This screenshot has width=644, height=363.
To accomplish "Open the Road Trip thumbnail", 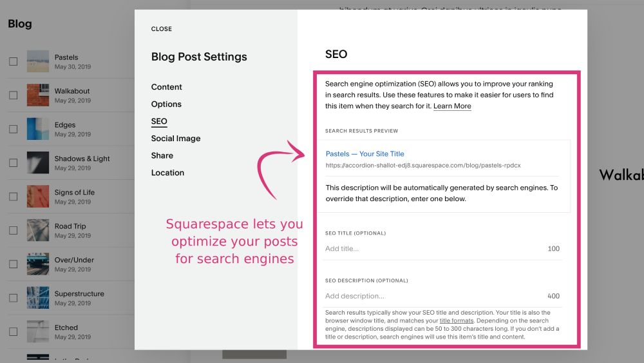I will point(38,230).
